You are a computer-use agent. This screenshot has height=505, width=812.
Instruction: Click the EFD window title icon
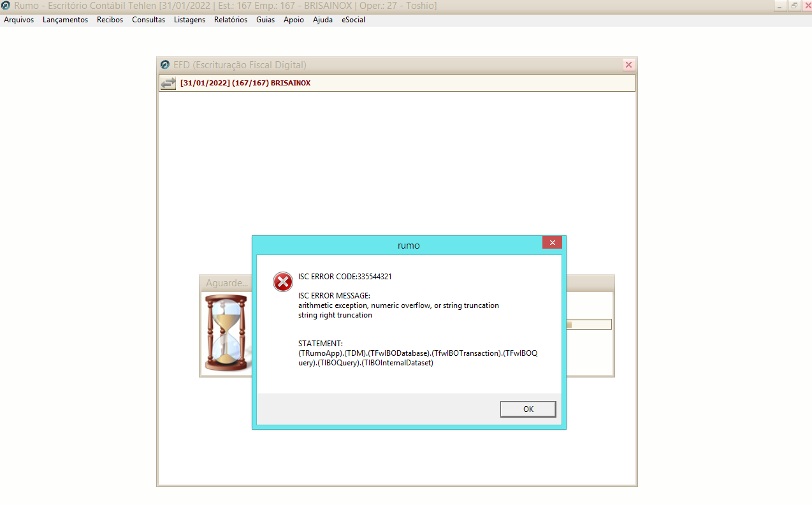point(166,65)
